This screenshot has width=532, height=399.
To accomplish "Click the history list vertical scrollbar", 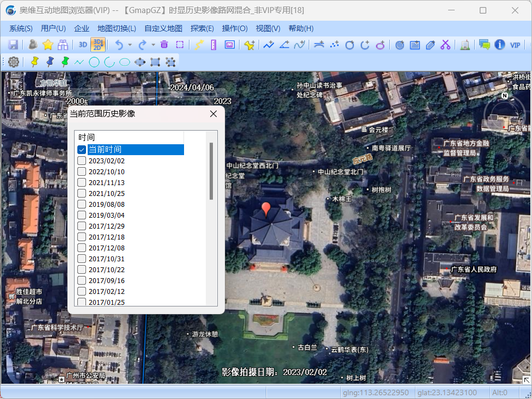I will point(211,171).
